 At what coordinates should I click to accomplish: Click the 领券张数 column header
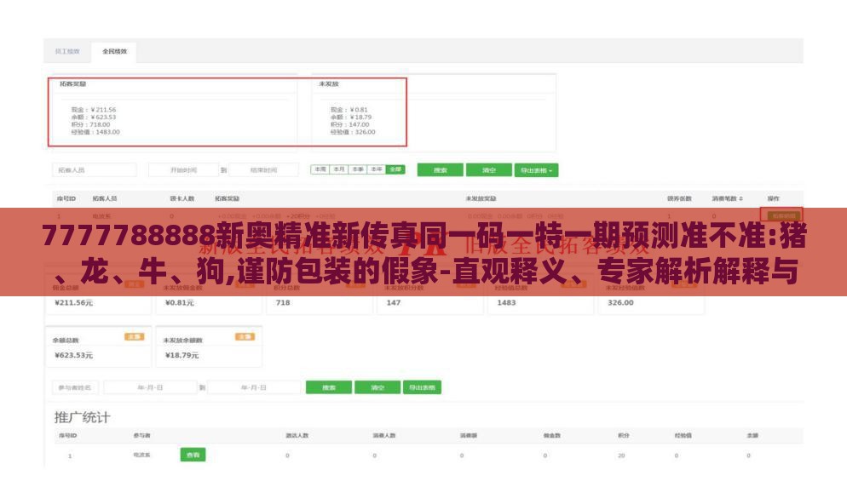679,198
